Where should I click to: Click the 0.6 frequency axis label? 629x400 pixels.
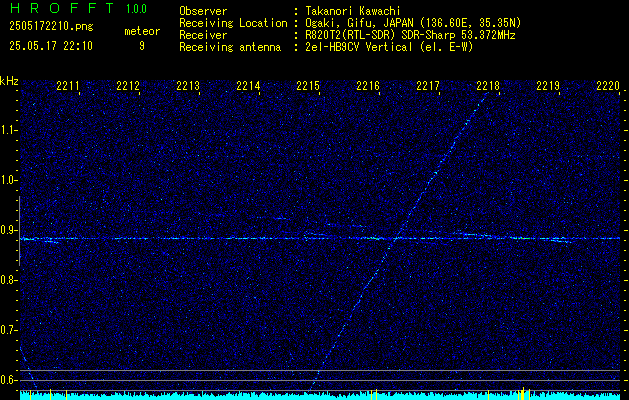tap(7, 380)
